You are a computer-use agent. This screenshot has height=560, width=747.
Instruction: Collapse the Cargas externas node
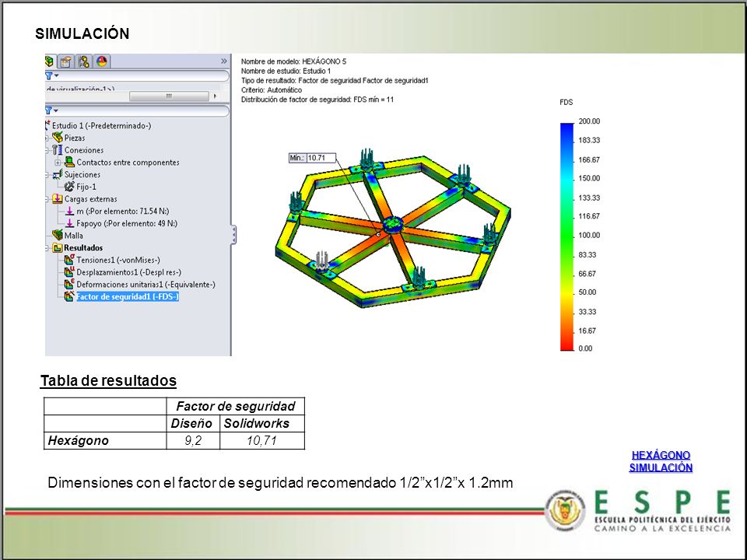(47, 199)
